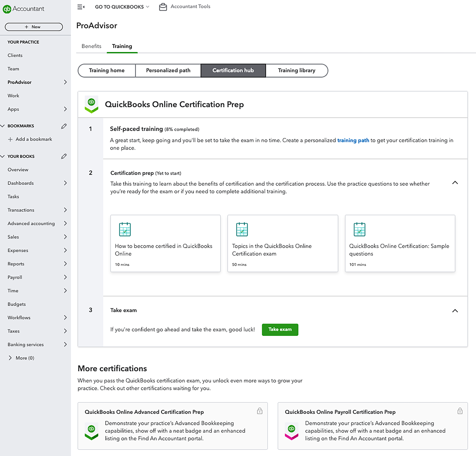Open Tasks in sidebar
This screenshot has height=456, width=476.
[x=13, y=197]
